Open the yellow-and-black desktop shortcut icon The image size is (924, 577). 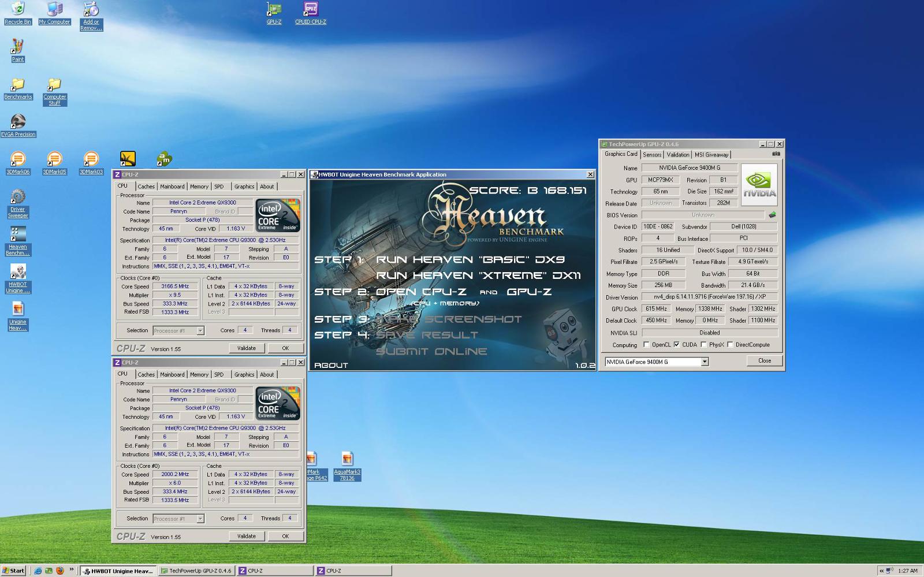[128, 159]
